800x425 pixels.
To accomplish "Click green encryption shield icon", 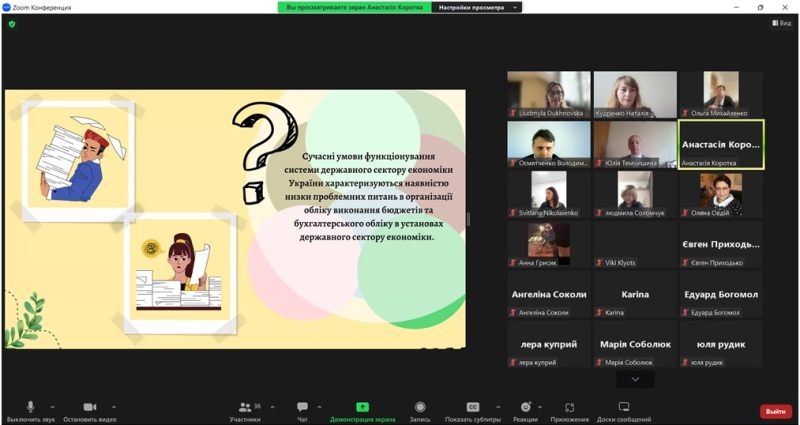I will point(12,24).
